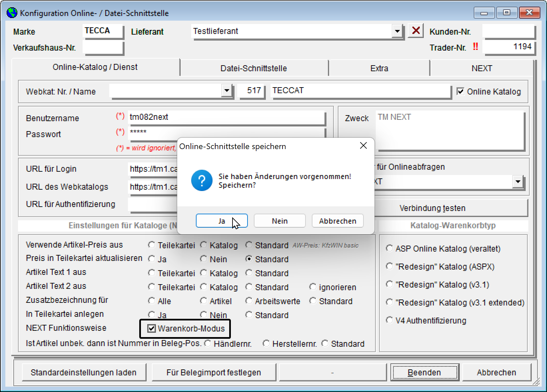This screenshot has height=392, width=547.
Task: Click the Beenden button
Action: 424,372
